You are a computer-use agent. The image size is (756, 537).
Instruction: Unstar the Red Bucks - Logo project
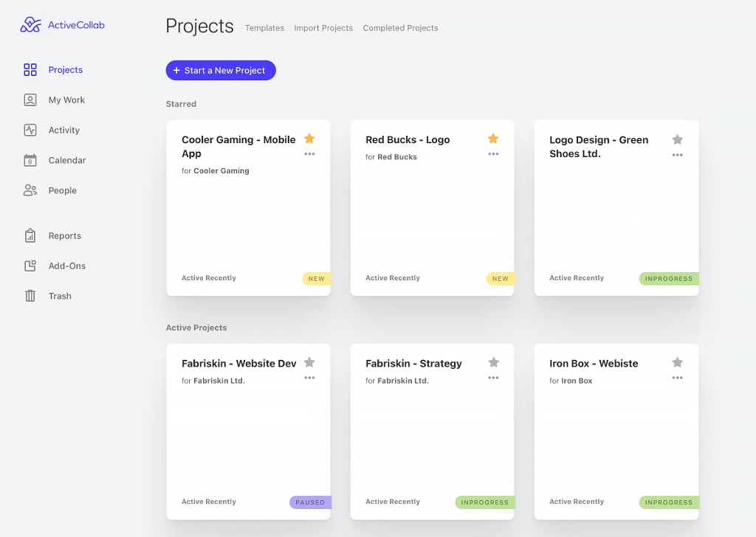click(x=492, y=139)
